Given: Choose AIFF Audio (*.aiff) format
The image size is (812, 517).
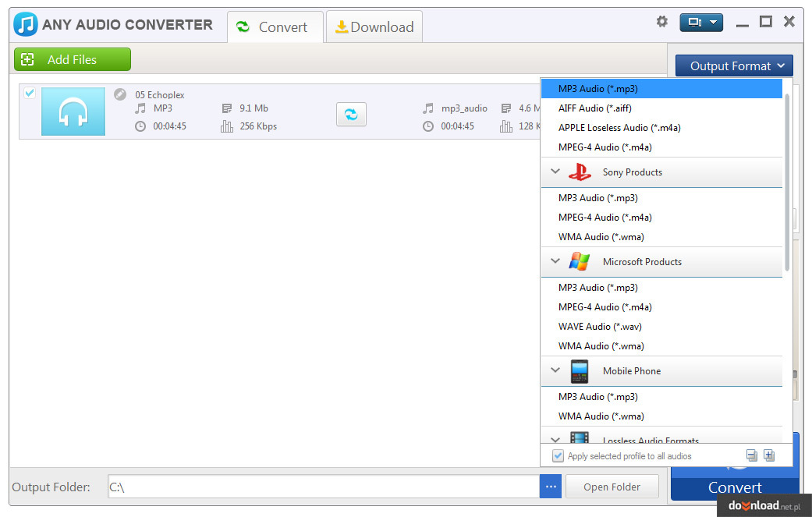Looking at the screenshot, I should (661, 108).
